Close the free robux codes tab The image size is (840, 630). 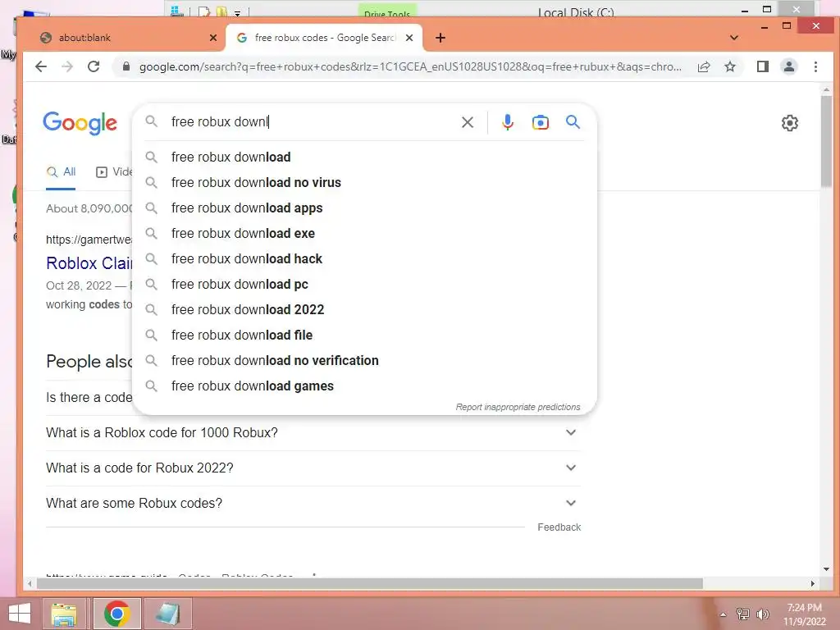click(409, 38)
